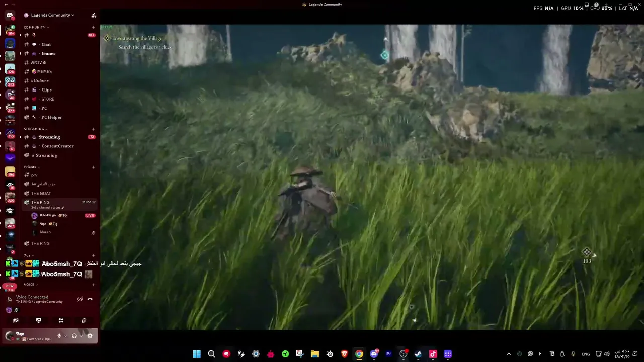Watch the LIVE stream badge in THE KING
The height and width of the screenshot is (362, 644).
(90, 215)
